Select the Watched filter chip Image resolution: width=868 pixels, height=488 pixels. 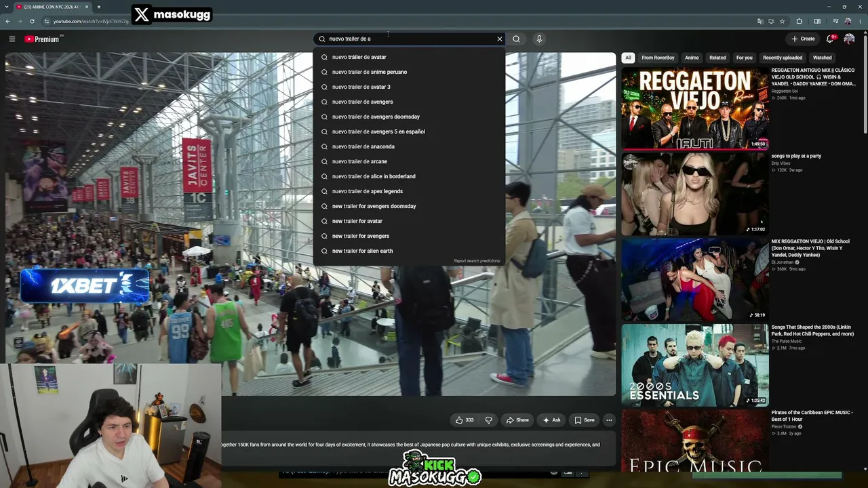(x=823, y=58)
